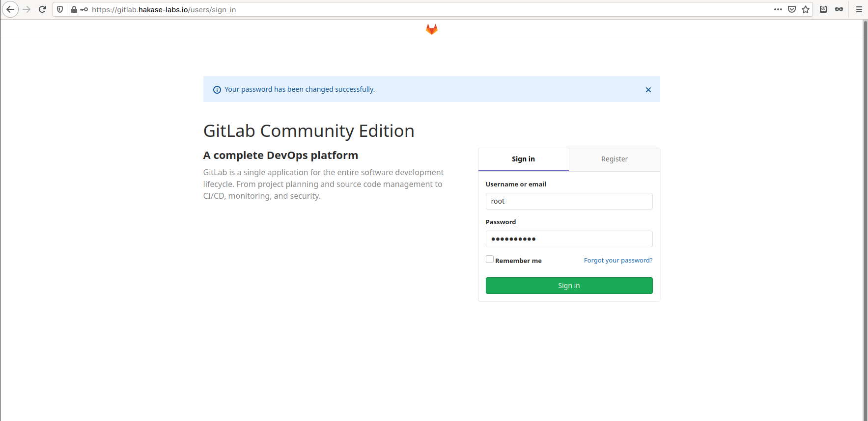Open the reader/sidebar toolbar icon

click(824, 9)
